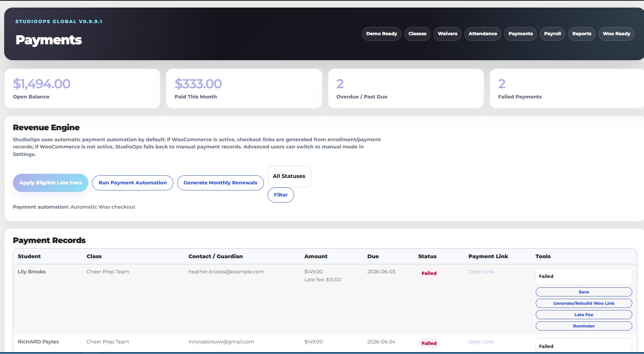Select the Payments nav pill
This screenshot has height=354, width=644.
click(521, 34)
